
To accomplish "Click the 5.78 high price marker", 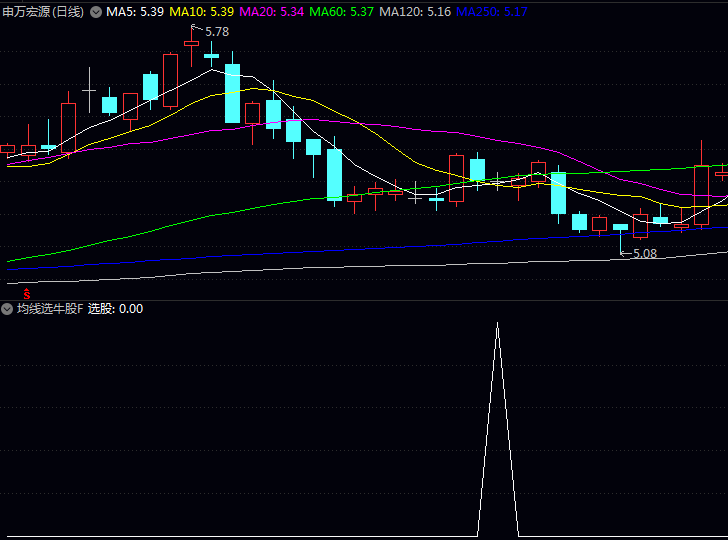I will coord(216,32).
